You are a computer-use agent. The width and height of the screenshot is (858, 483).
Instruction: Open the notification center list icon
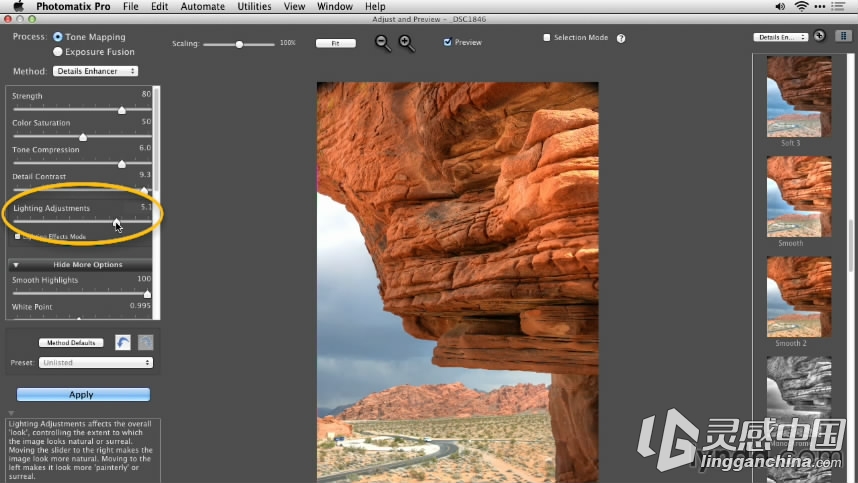pyautogui.click(x=838, y=6)
